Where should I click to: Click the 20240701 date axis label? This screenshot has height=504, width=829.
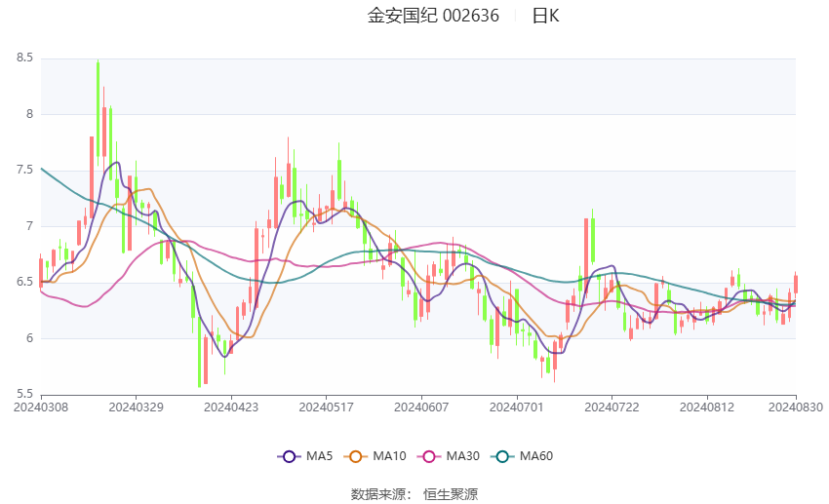pos(517,407)
